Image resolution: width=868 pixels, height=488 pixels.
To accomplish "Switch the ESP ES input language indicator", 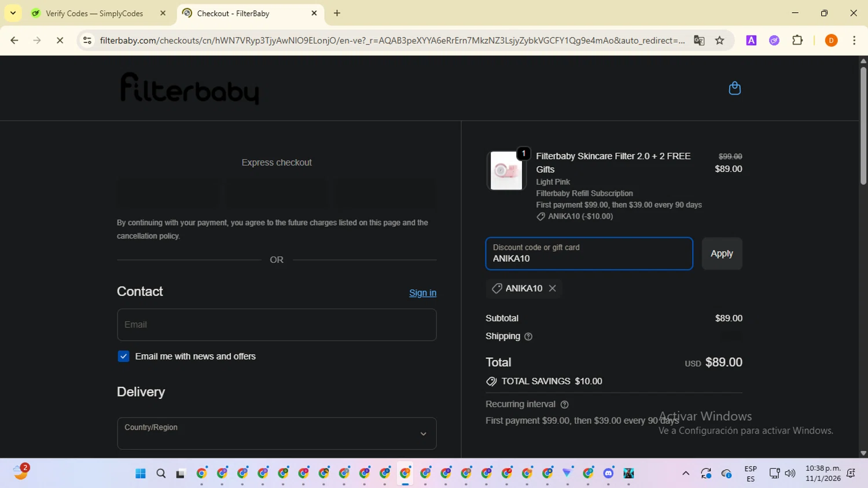I will click(751, 474).
